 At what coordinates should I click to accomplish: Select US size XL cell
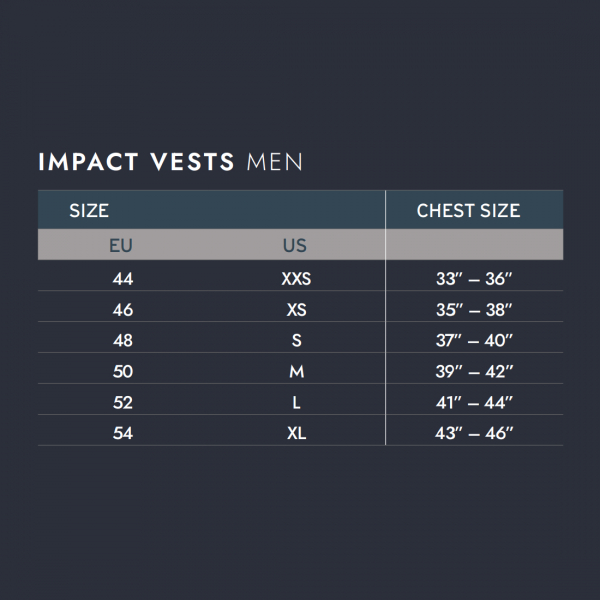click(297, 433)
